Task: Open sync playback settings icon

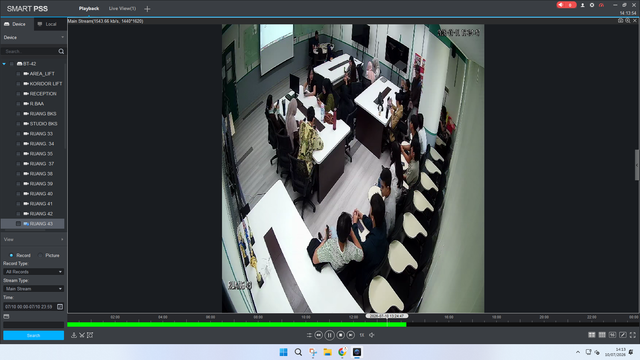Action: 309,335
